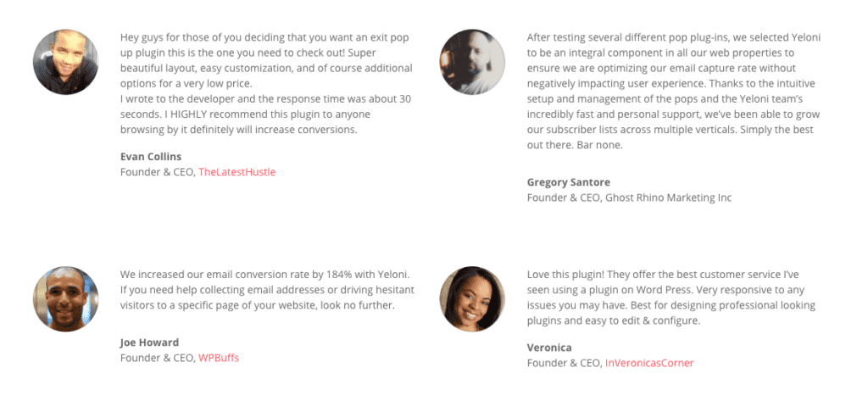Screen dimensions: 868x401
Task: Click 'Founder & CEO' beside InVeronicasCorner
Action: tap(564, 363)
